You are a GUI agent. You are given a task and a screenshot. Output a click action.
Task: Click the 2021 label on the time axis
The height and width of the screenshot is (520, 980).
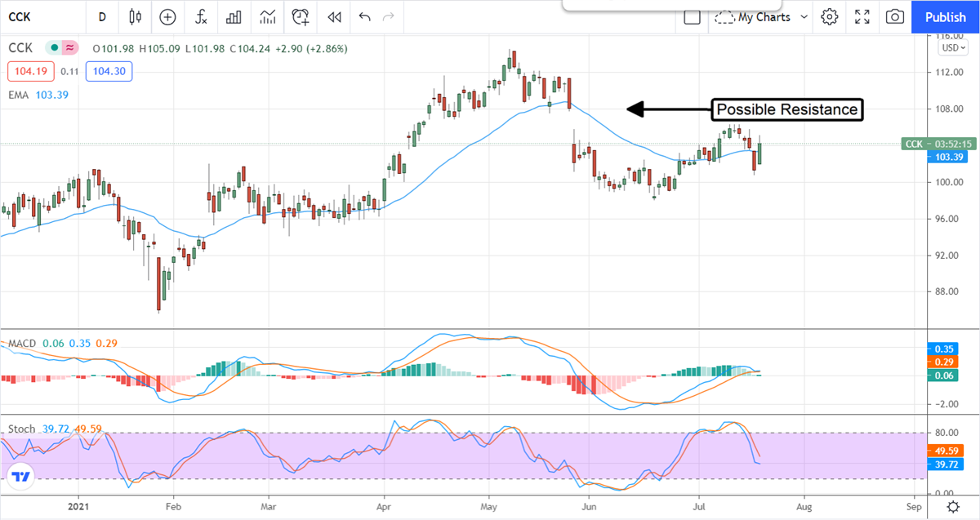[x=78, y=506]
